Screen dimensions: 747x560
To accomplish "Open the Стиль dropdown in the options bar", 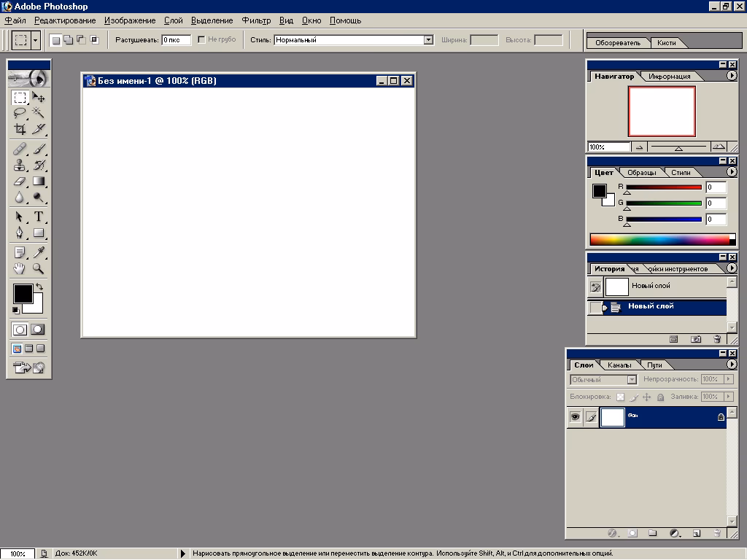I will tap(429, 40).
